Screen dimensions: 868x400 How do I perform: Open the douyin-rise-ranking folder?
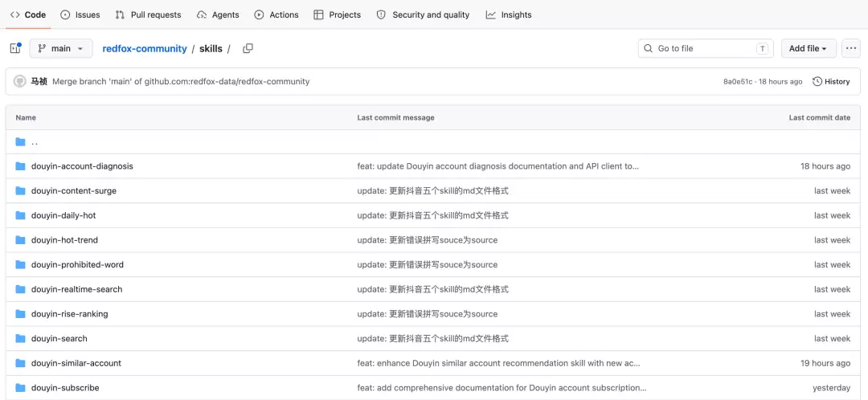(x=69, y=314)
